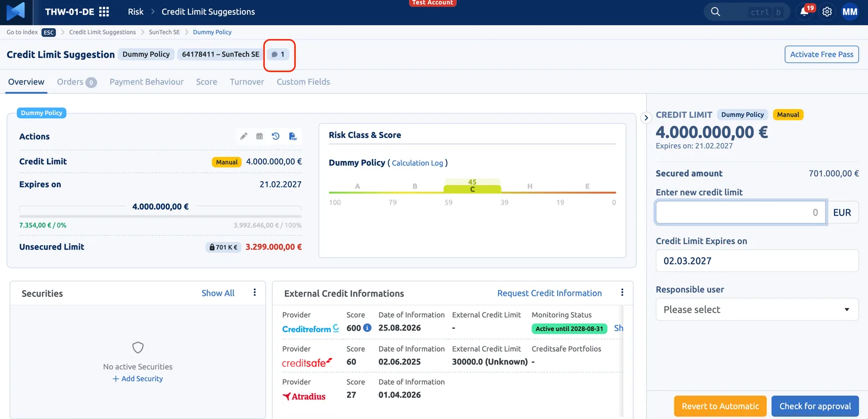Click Revert to Automatic button
The width and height of the screenshot is (868, 419).
click(x=720, y=406)
